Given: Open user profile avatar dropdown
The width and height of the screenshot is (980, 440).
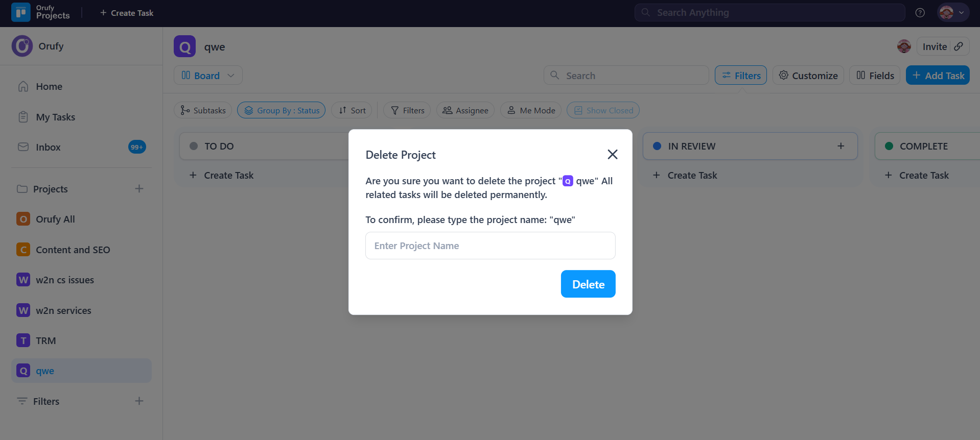Looking at the screenshot, I should pyautogui.click(x=952, y=13).
